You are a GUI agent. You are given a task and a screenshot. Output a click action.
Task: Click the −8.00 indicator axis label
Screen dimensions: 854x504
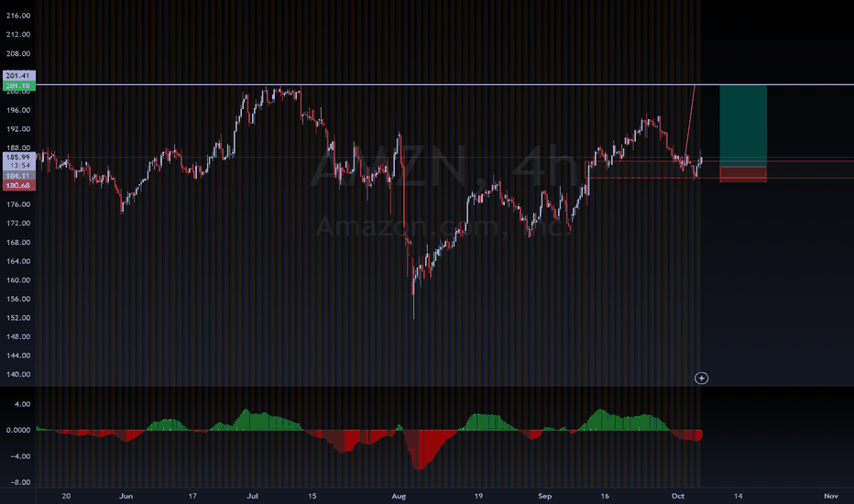(20, 482)
